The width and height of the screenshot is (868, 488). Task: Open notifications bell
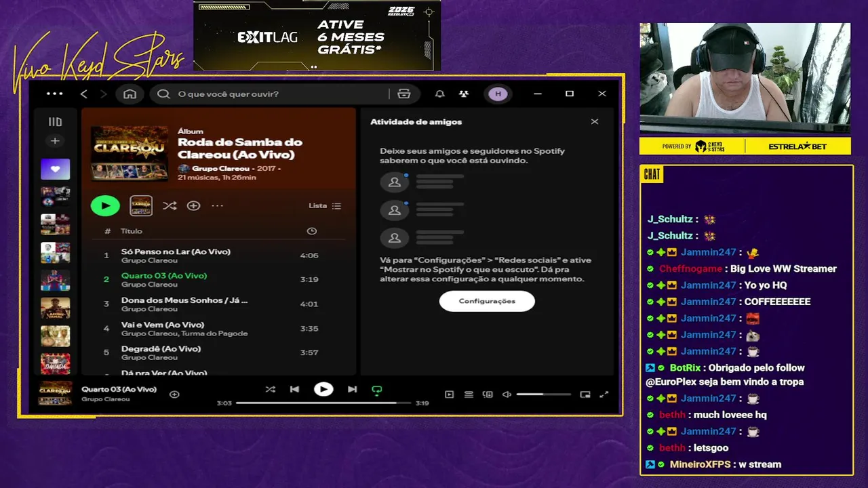click(440, 94)
